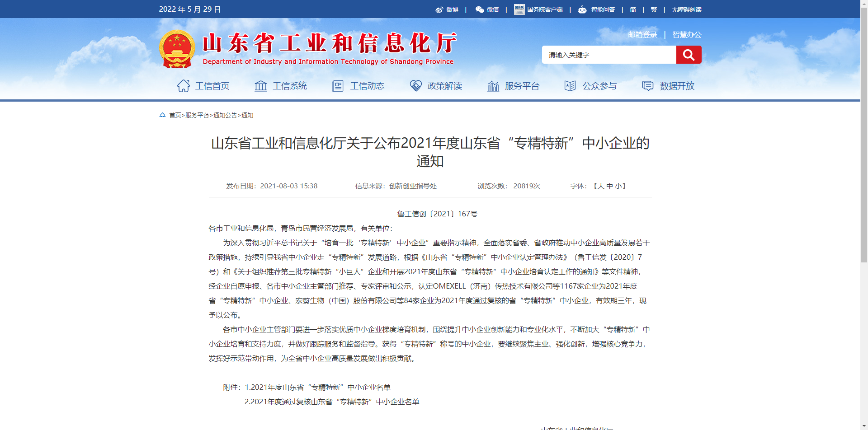The width and height of the screenshot is (868, 430).
Task: Click the keyword search input field
Action: coord(609,55)
